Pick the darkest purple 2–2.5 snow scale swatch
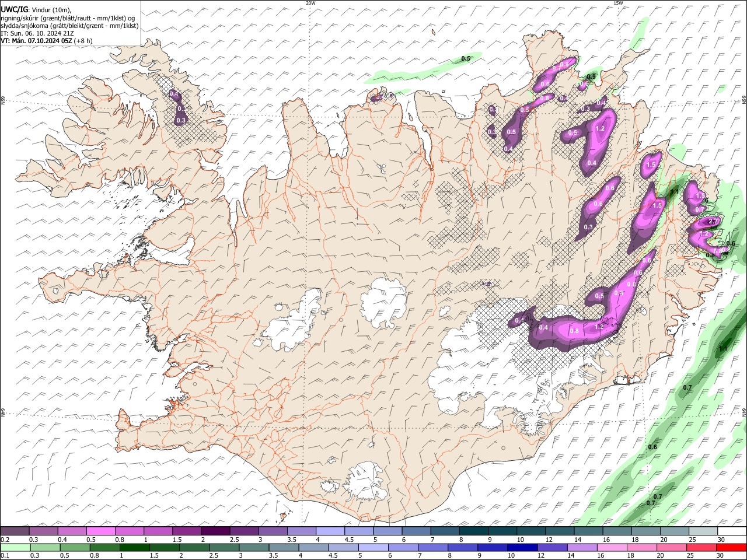This screenshot has height=560, width=747. pos(215,531)
